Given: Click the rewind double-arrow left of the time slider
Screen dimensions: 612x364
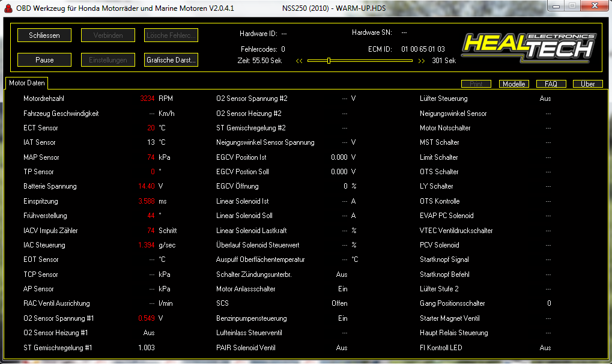Looking at the screenshot, I should tap(300, 61).
